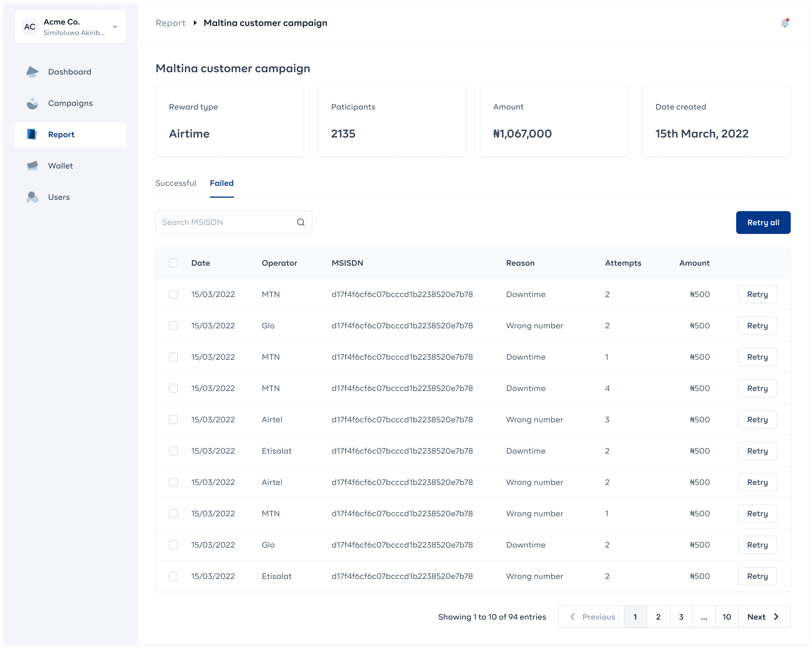This screenshot has width=812, height=648.
Task: Jump to page 10
Action: point(726,617)
